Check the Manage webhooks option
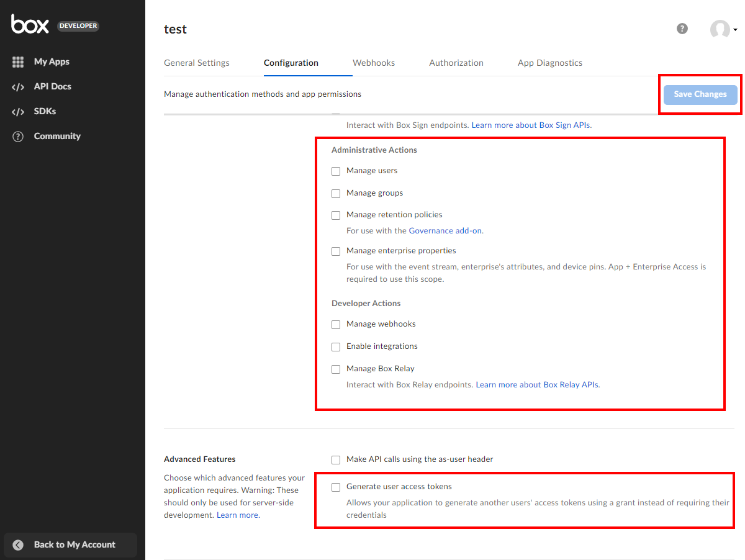 (x=336, y=325)
